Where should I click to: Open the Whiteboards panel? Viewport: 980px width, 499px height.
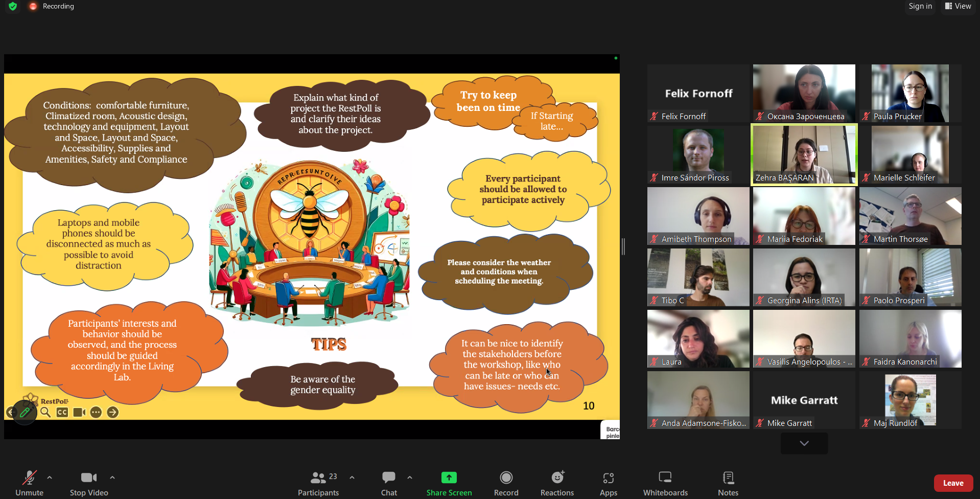click(665, 483)
